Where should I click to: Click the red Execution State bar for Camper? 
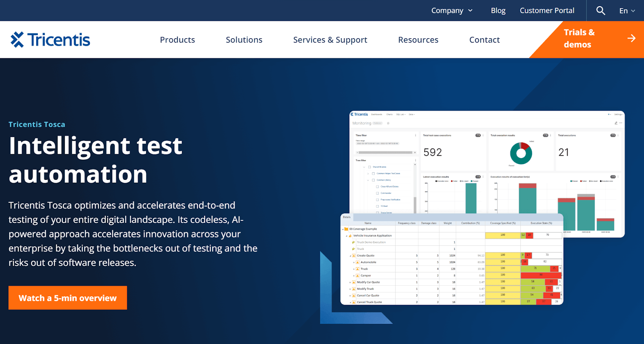click(541, 276)
